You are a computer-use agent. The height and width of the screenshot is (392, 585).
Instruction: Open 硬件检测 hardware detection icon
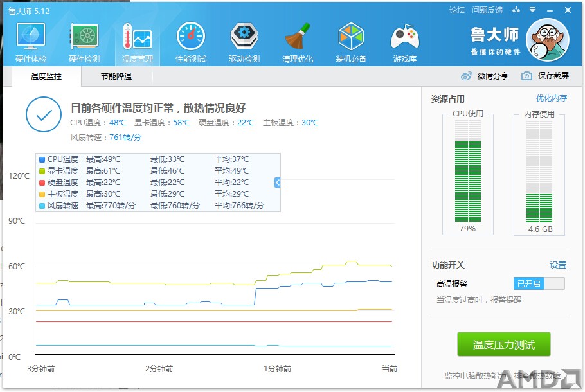(84, 36)
